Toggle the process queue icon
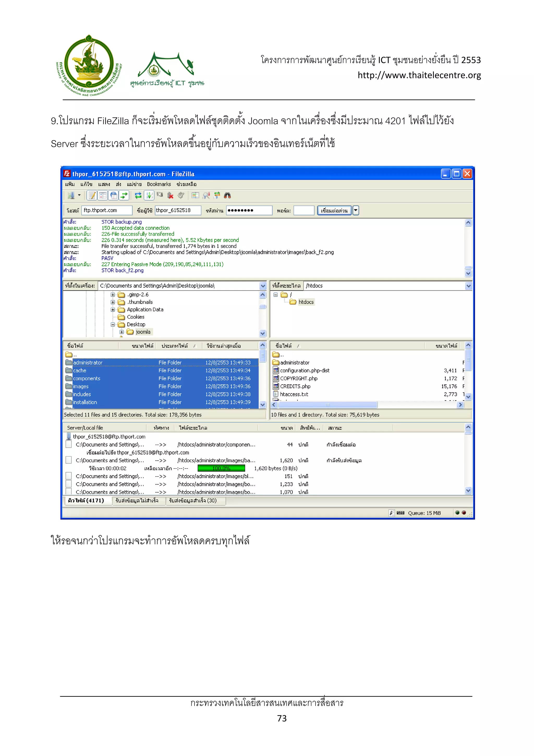 [x=149, y=195]
